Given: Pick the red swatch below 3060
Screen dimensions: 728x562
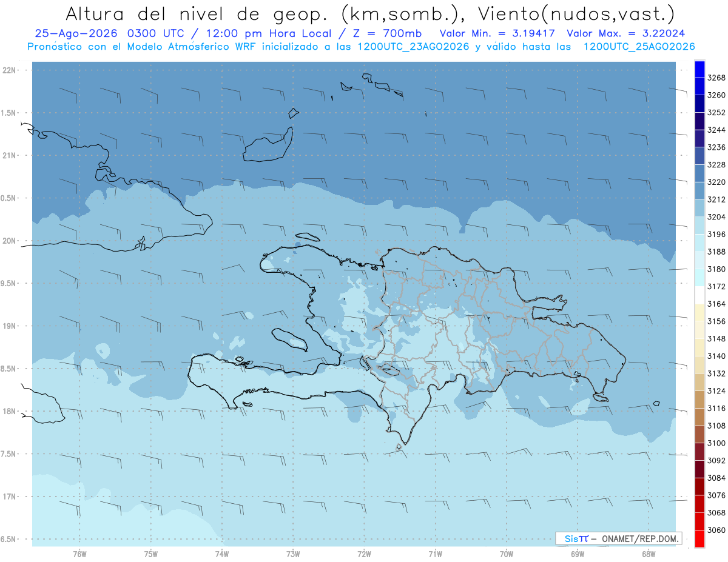Looking at the screenshot, I should (x=699, y=538).
